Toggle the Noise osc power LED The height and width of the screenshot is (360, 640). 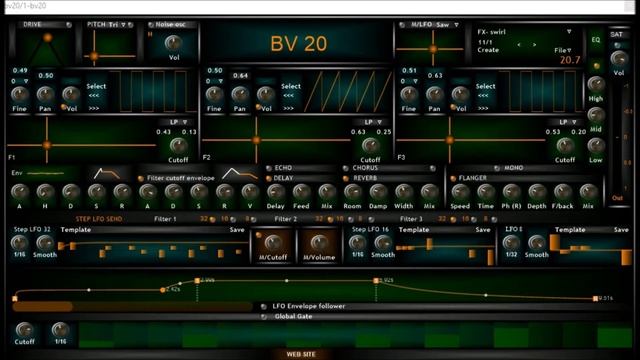click(151, 25)
